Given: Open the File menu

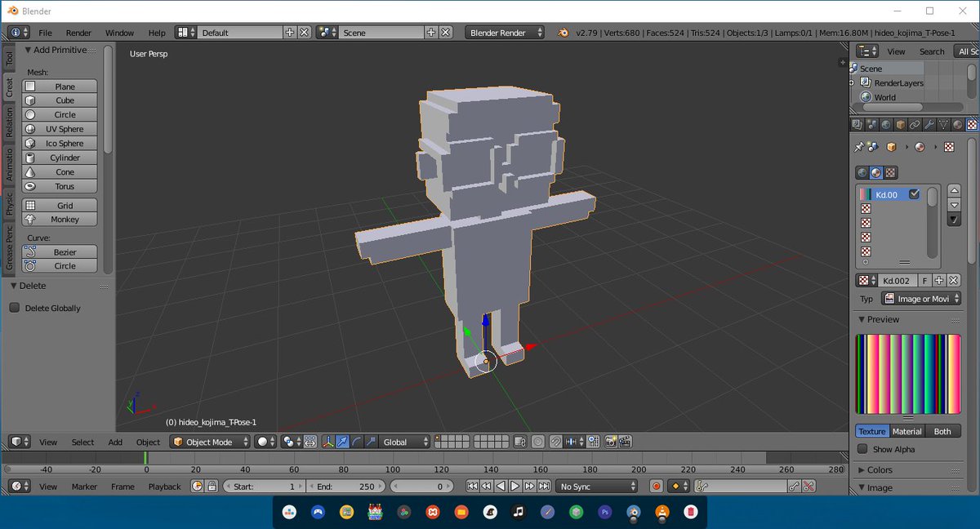Looking at the screenshot, I should [x=45, y=33].
